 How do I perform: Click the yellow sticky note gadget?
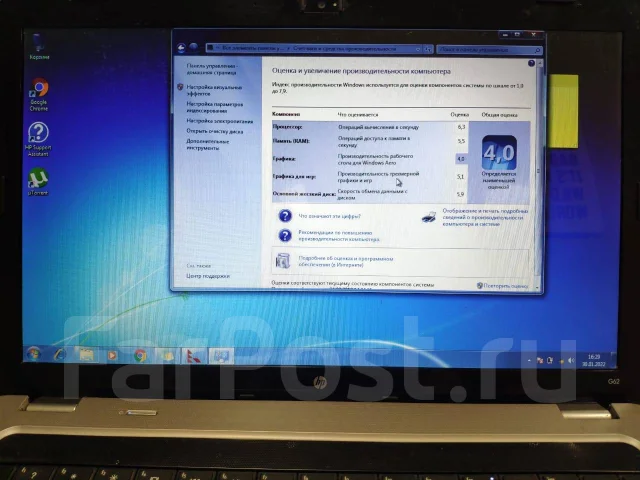(564, 111)
